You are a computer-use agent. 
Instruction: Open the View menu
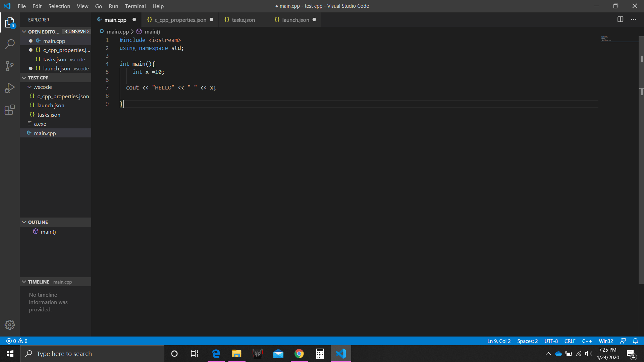pyautogui.click(x=83, y=6)
